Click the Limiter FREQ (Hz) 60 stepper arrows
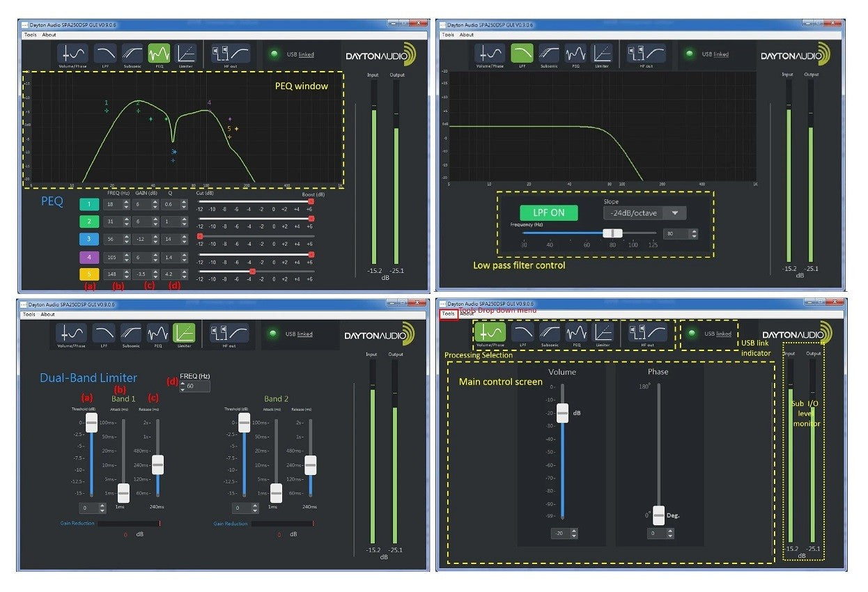Image resolution: width=868 pixels, height=592 pixels. point(183,385)
